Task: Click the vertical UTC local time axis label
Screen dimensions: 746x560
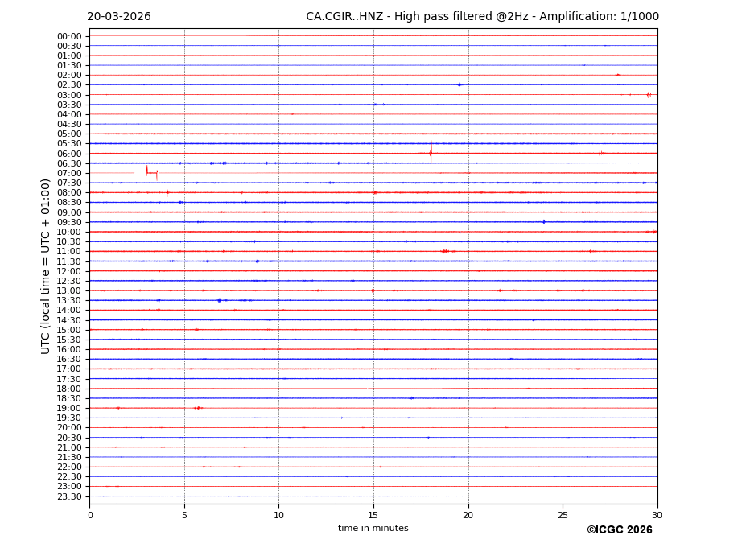Action: pos(47,266)
